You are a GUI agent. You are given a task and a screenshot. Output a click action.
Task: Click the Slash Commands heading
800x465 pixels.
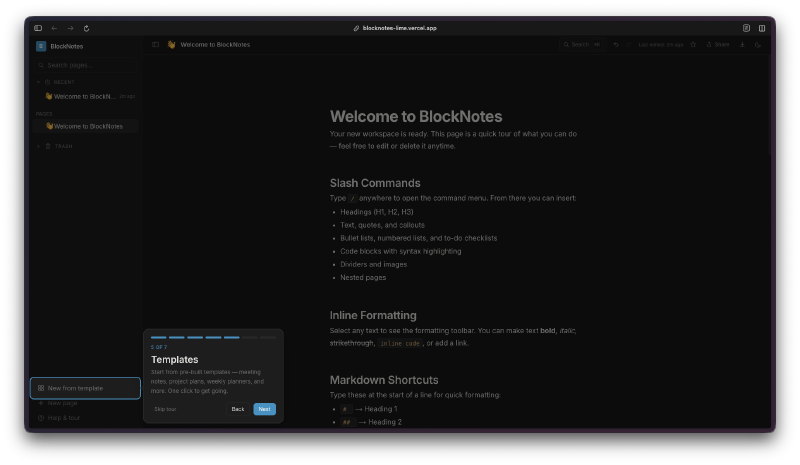coord(375,183)
